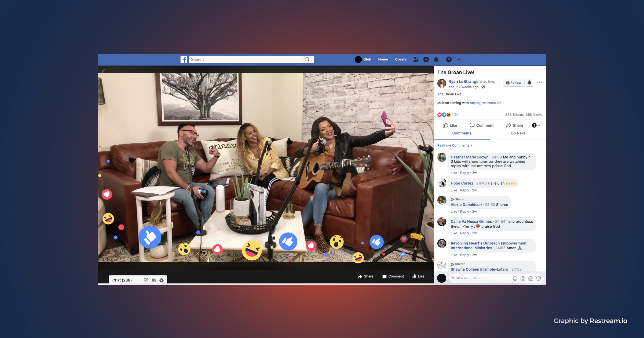
Task: Click the reaction icons beside 1.2K
Action: [x=444, y=115]
